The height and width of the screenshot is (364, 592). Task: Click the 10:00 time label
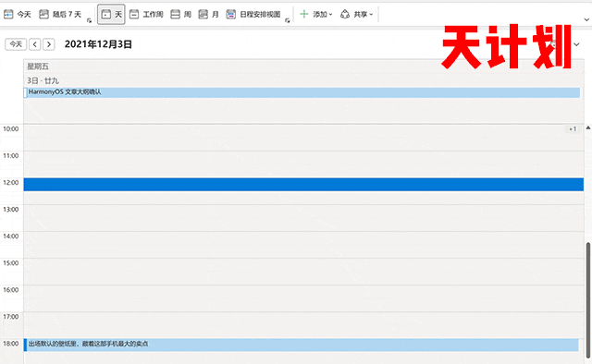11,129
